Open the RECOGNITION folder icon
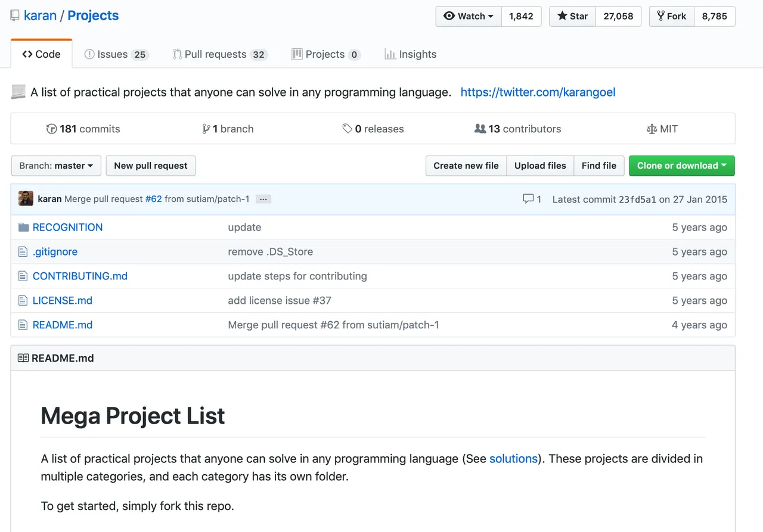The height and width of the screenshot is (532, 763). pyautogui.click(x=23, y=228)
